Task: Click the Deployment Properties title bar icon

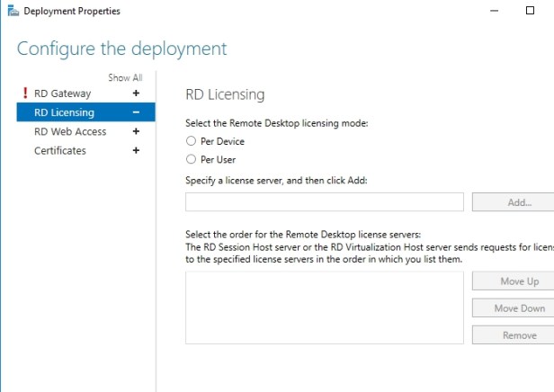Action: [9, 11]
